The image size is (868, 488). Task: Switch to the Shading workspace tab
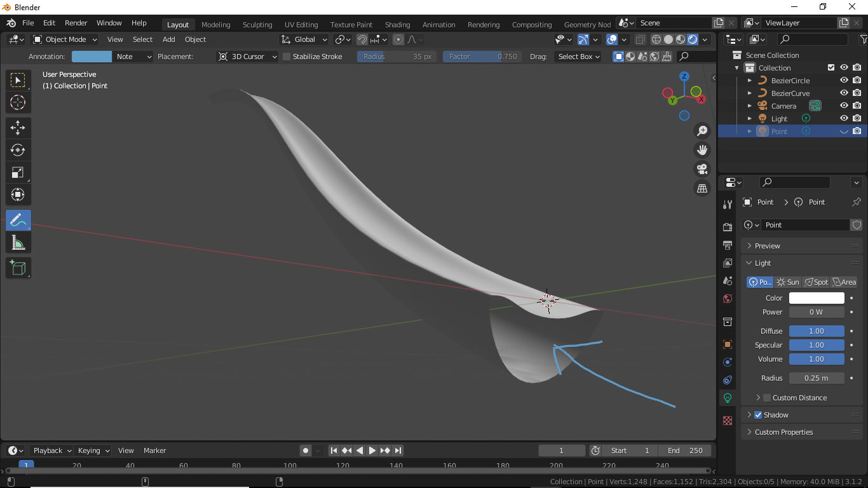coord(398,25)
